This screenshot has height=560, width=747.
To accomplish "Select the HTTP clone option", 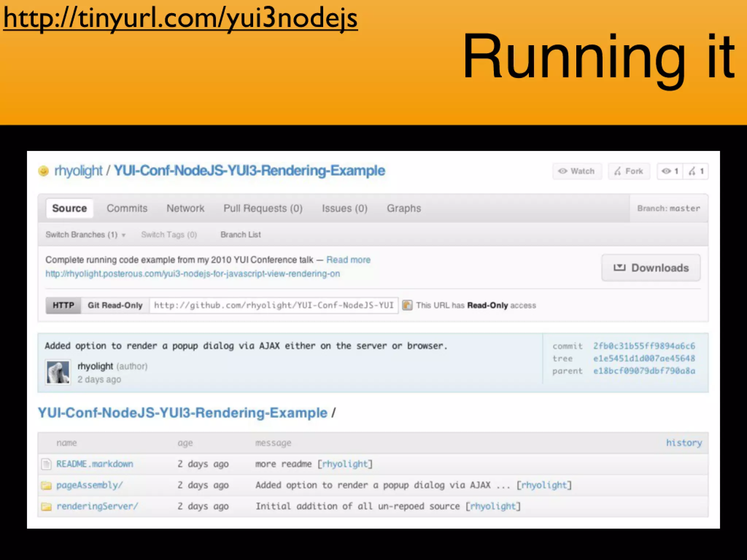I will click(63, 305).
